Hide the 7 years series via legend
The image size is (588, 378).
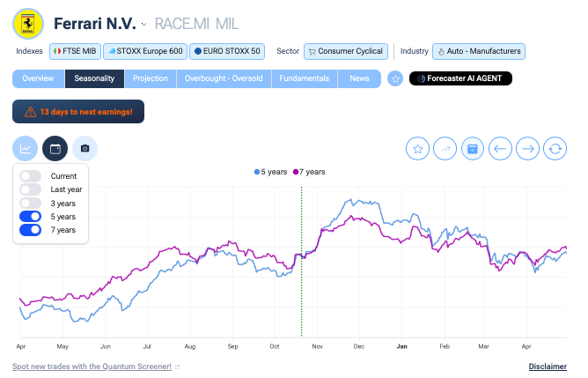click(x=312, y=172)
